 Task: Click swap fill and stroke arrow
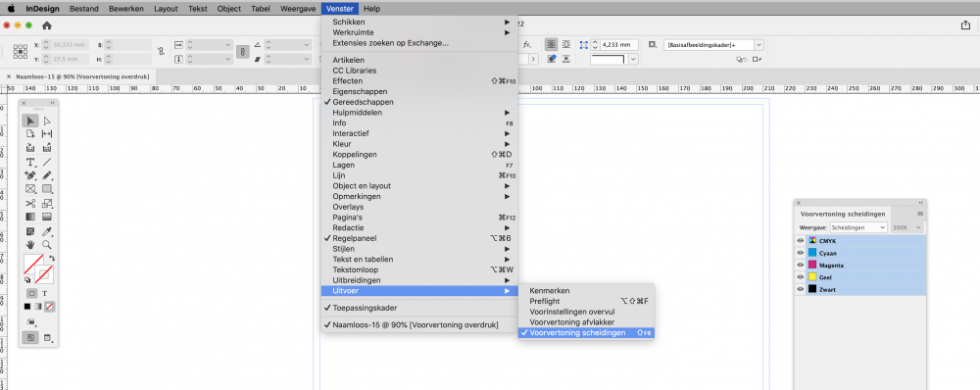tap(52, 258)
